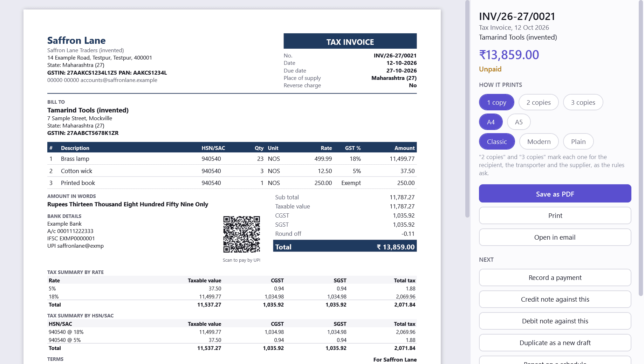Switch to the Plain invoice style
Screen dimensions: 644x364
(578, 142)
